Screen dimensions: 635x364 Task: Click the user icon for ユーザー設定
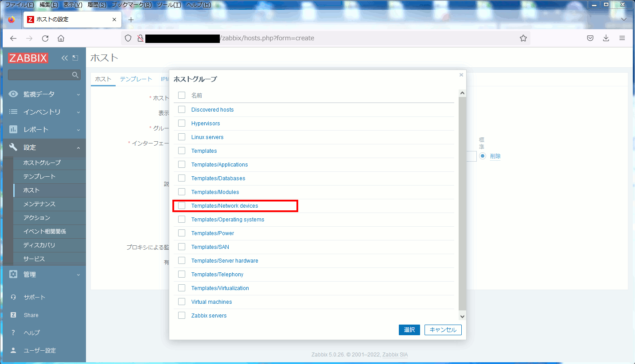[x=13, y=350]
